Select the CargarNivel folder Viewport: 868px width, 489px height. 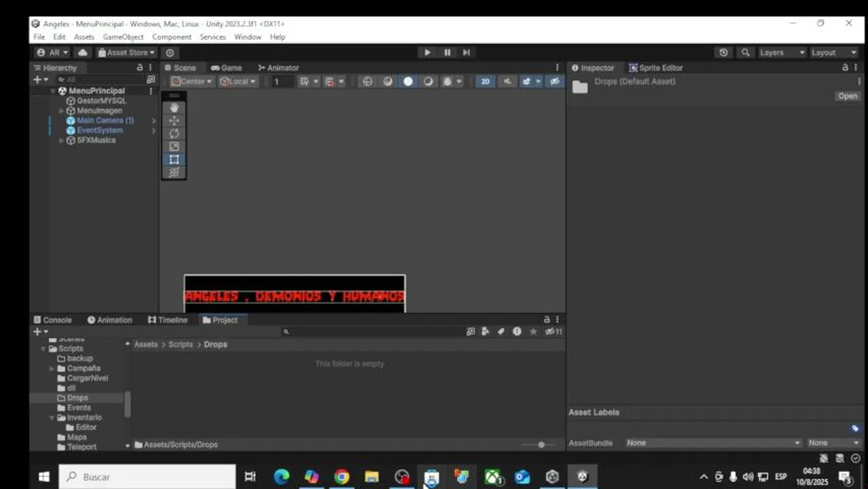pyautogui.click(x=87, y=378)
